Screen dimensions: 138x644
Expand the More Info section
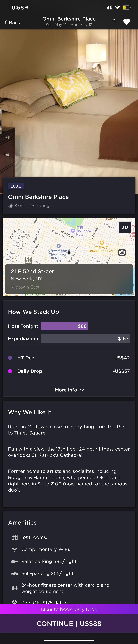69,390
